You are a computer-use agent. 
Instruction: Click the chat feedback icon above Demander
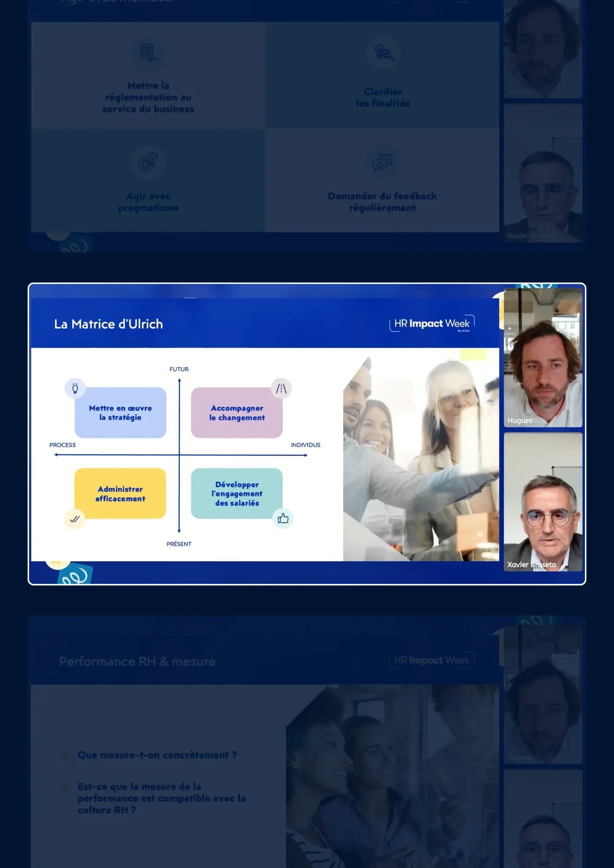point(383,162)
